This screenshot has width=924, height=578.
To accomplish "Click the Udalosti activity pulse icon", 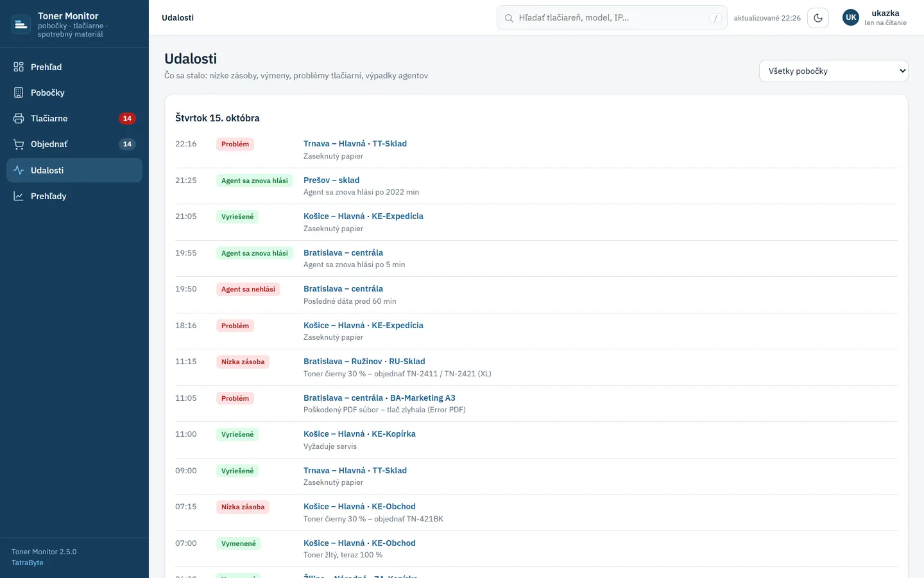I will (x=19, y=170).
